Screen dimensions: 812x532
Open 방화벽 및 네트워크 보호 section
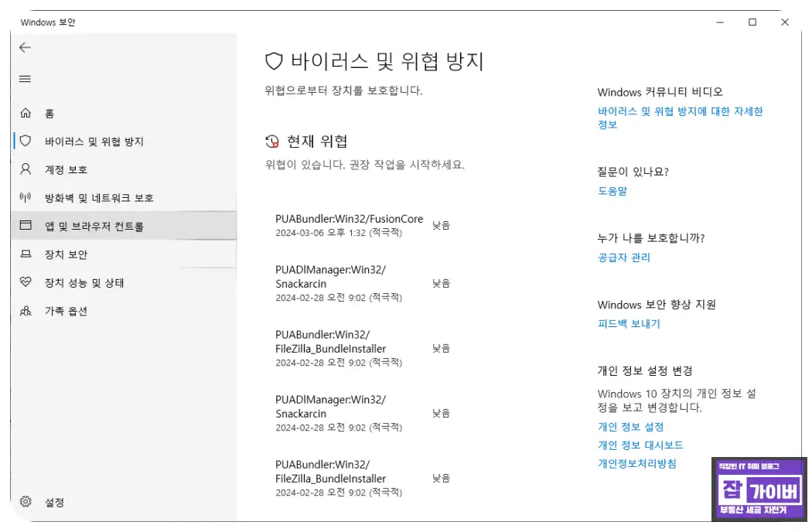(123, 197)
